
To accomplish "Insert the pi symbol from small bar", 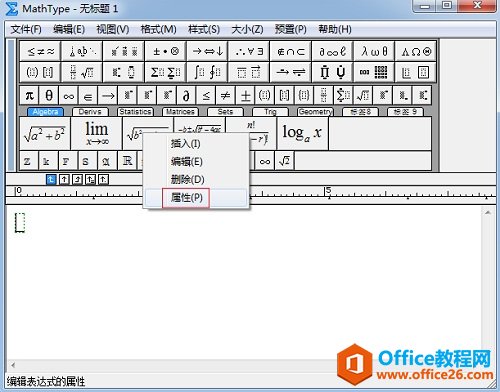I will click(x=29, y=96).
